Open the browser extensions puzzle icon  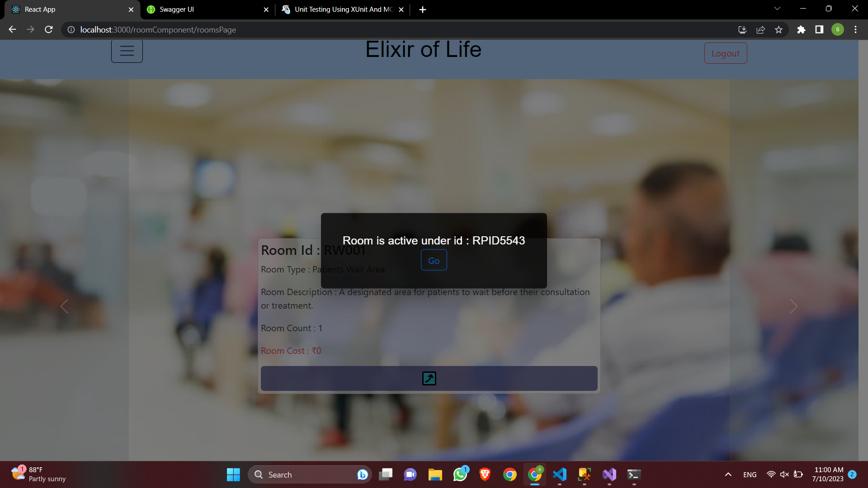pyautogui.click(x=801, y=30)
